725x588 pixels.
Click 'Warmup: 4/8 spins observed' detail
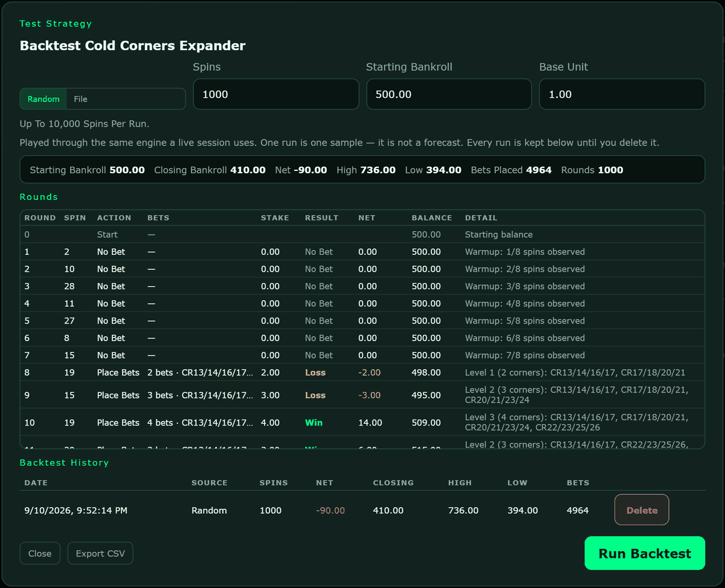[x=525, y=304]
